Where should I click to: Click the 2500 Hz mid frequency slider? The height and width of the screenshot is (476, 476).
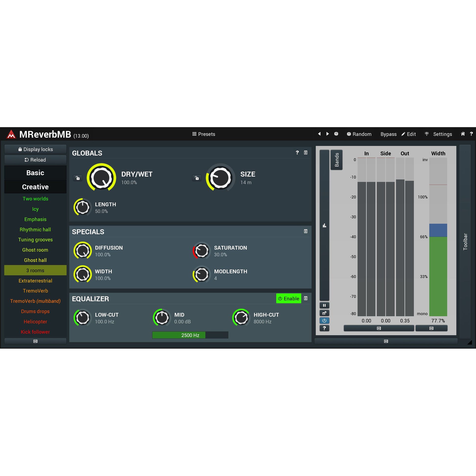pyautogui.click(x=190, y=335)
